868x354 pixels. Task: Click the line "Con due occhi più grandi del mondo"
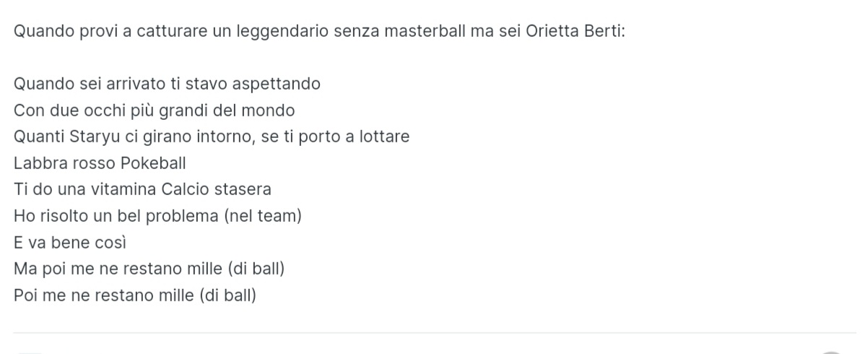coord(155,111)
